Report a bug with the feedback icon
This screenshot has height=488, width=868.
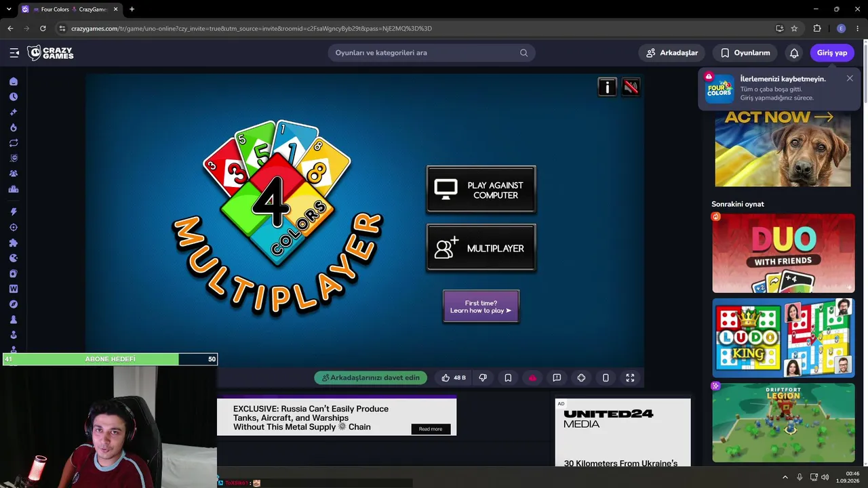click(x=557, y=378)
